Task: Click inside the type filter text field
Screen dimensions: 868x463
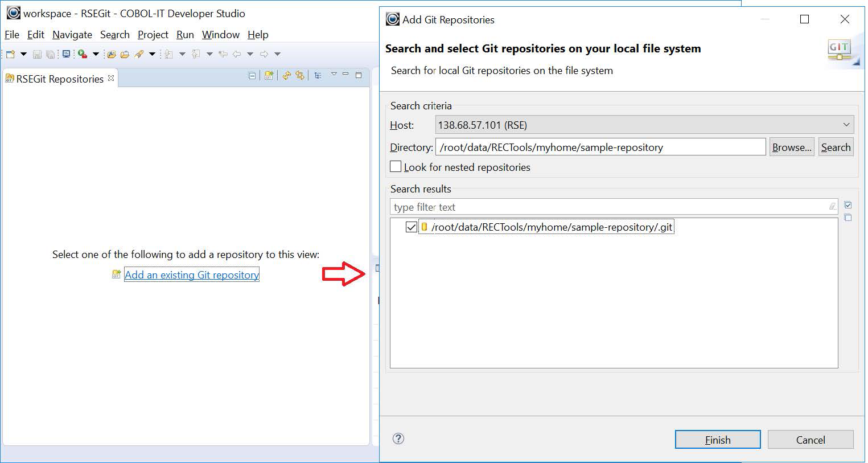Action: (569, 207)
